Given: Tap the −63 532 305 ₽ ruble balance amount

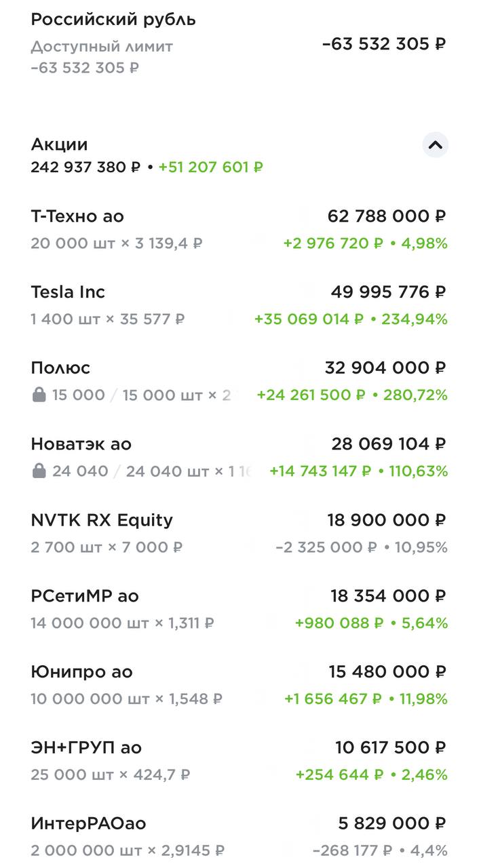Looking at the screenshot, I should pyautogui.click(x=383, y=44).
